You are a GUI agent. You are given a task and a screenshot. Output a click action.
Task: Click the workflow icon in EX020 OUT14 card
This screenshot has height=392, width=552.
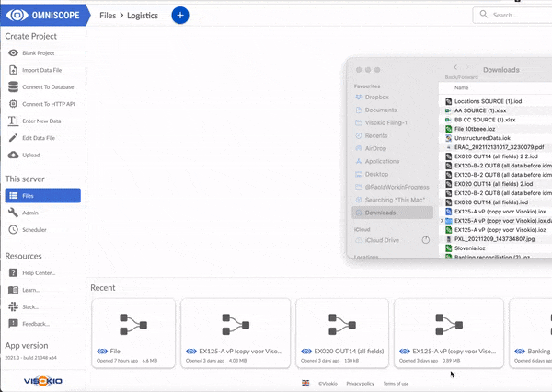coord(342,325)
